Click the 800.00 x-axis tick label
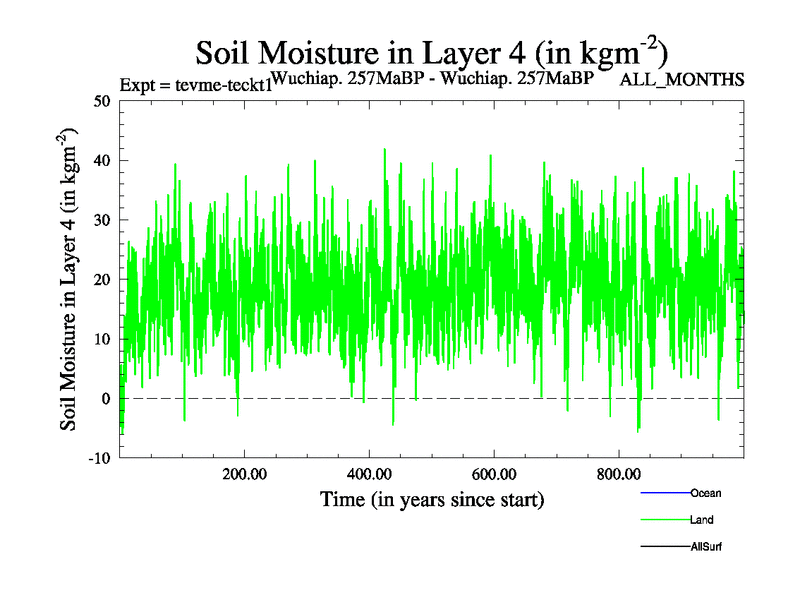This screenshot has width=800, height=600. (x=618, y=473)
